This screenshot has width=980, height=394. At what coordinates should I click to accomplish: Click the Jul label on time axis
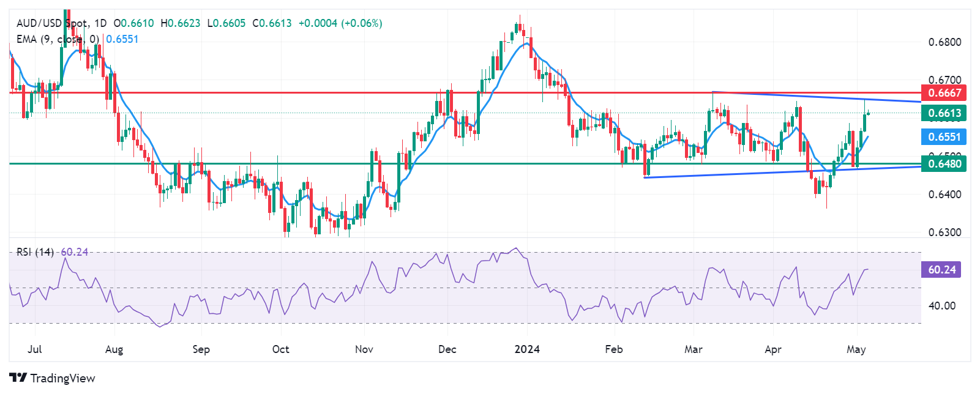pyautogui.click(x=35, y=349)
